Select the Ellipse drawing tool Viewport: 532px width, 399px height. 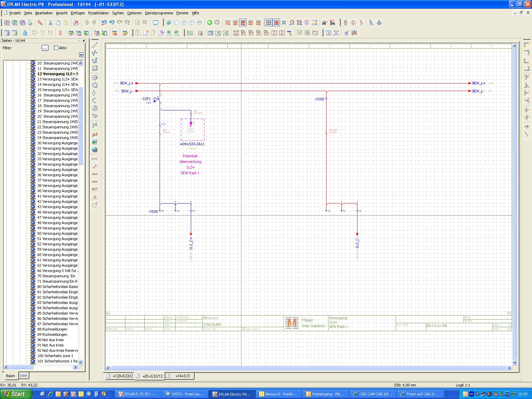click(x=95, y=116)
